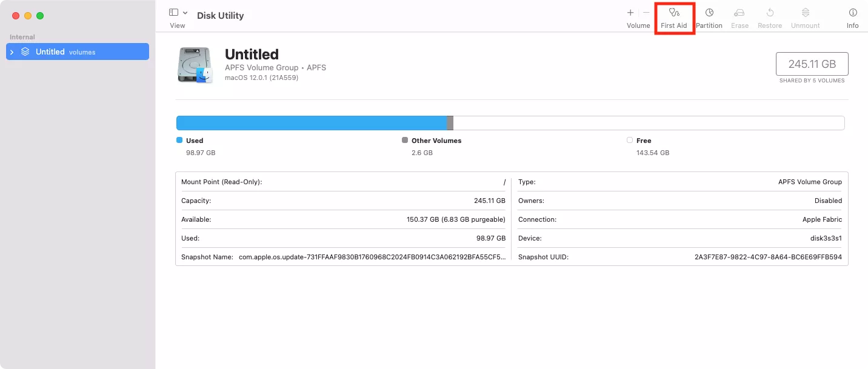
Task: Click the Erase toolbar icon
Action: (x=739, y=13)
